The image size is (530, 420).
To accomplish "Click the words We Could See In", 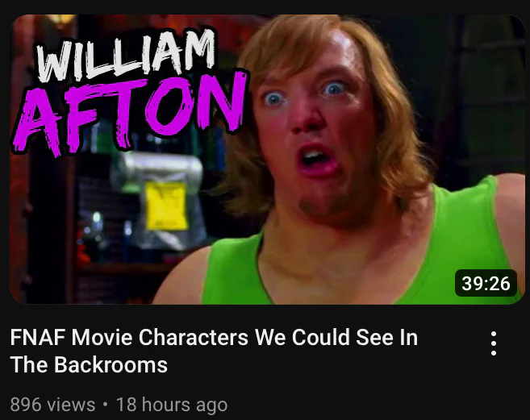I will click(336, 337).
